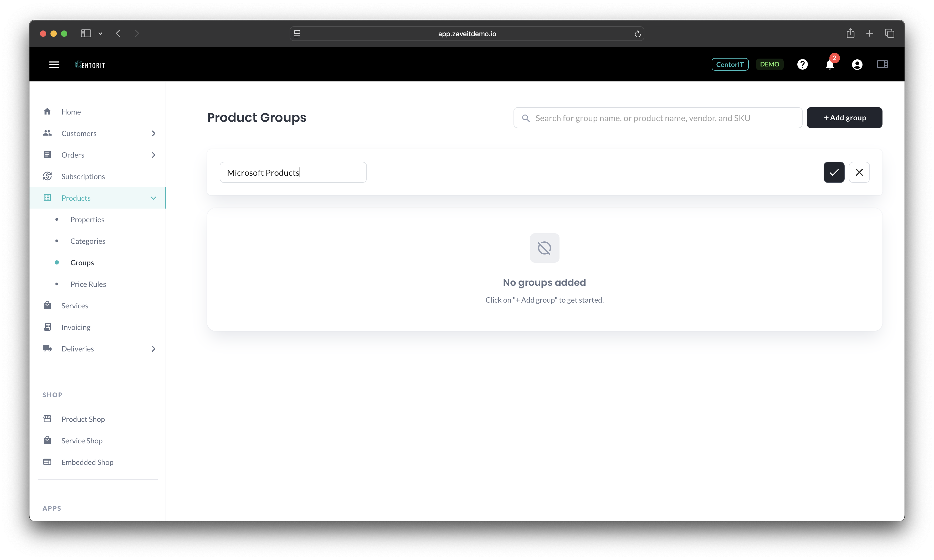The width and height of the screenshot is (934, 560).
Task: Toggle the right side panel icon
Action: coord(882,64)
